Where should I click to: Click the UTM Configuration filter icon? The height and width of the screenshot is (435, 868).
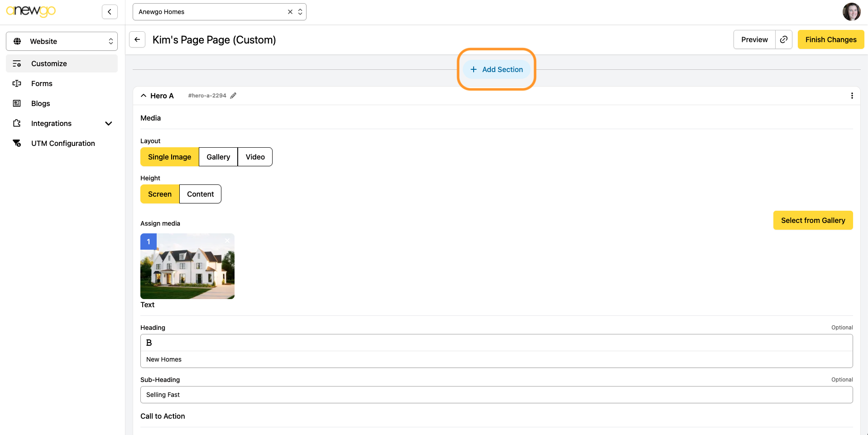click(x=17, y=143)
